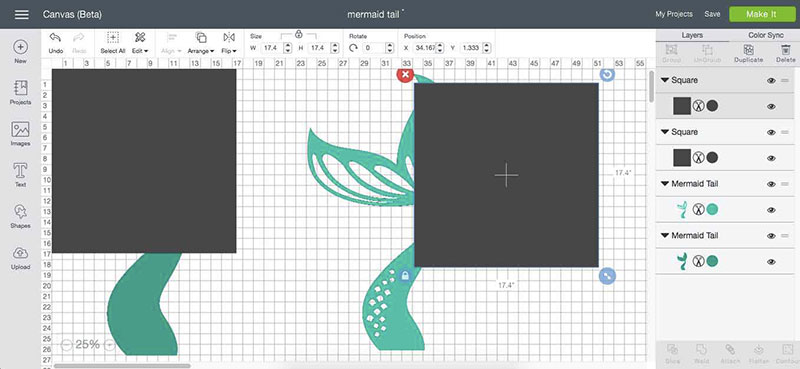This screenshot has height=369, width=800.
Task: UnGroup the selected layers
Action: point(707,53)
